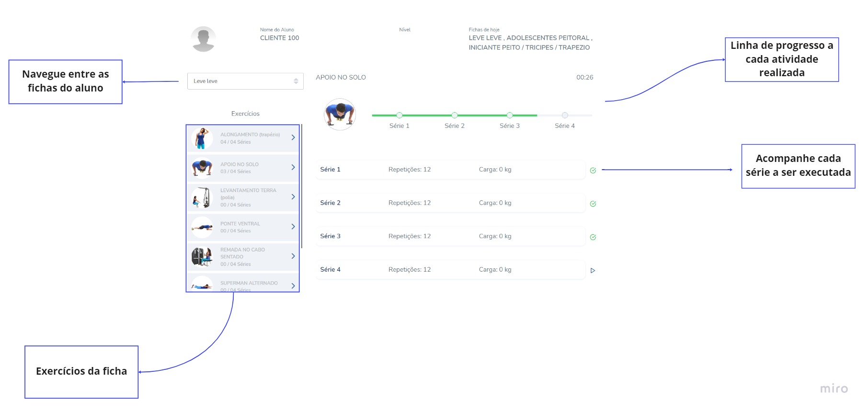
Task: Expand Remada no Cabo Sentado chevron
Action: pos(293,256)
